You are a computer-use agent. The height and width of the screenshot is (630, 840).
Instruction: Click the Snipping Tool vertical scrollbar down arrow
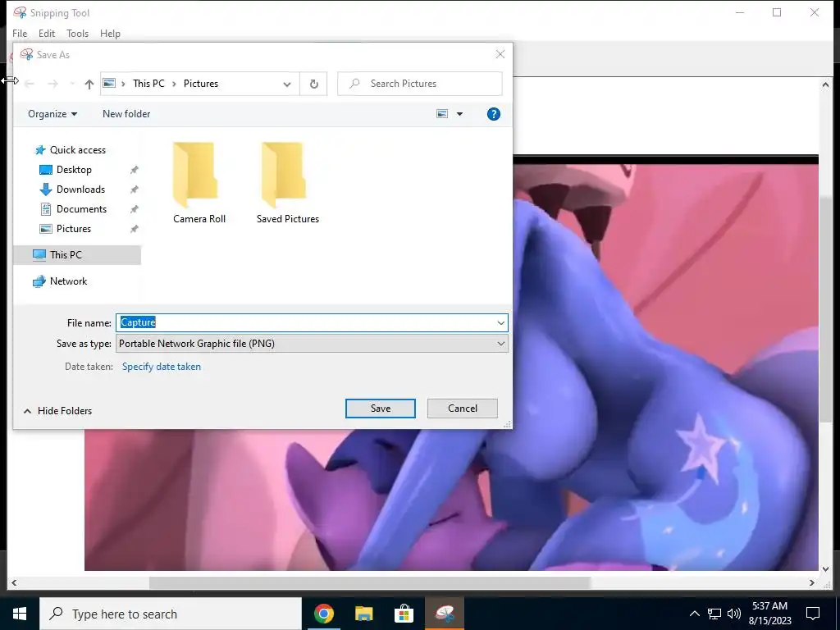tap(825, 569)
